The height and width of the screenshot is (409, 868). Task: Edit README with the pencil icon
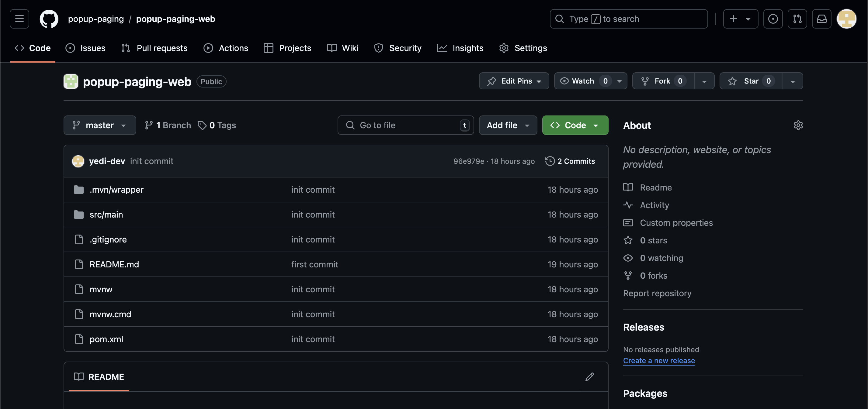point(589,377)
